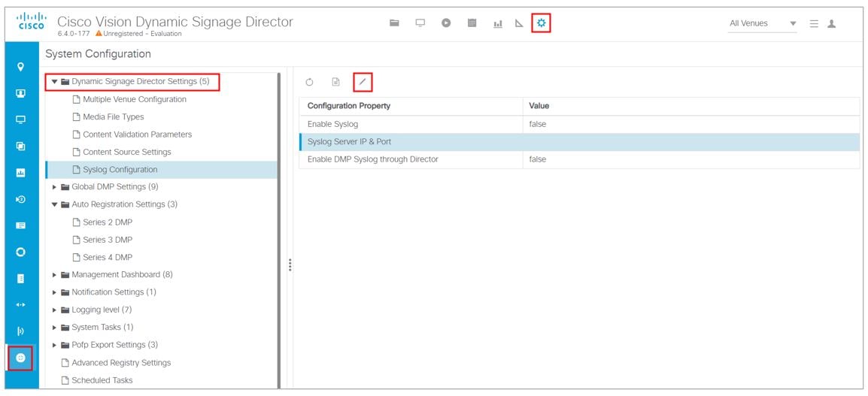The height and width of the screenshot is (396, 868).
Task: Click Management Dashboard (8) folder label
Action: pyautogui.click(x=123, y=275)
